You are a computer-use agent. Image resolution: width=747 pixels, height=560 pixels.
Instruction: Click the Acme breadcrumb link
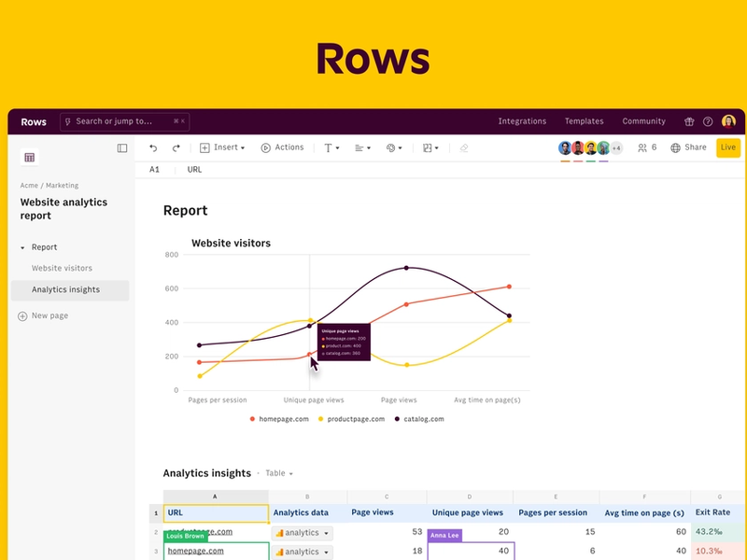click(29, 185)
